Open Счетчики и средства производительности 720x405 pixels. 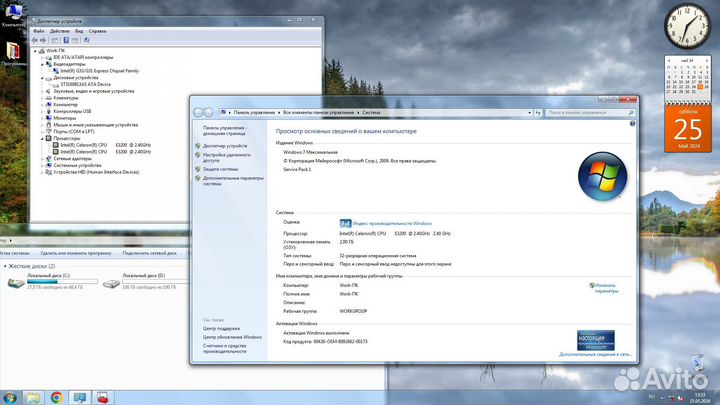click(x=225, y=349)
